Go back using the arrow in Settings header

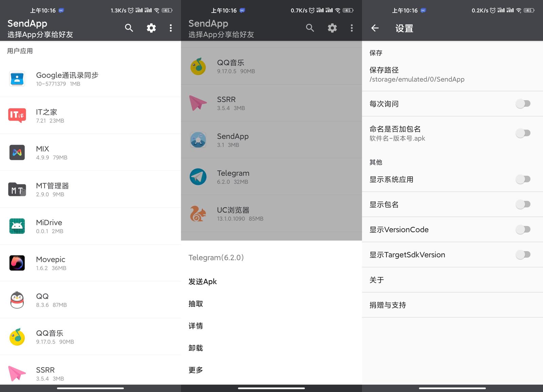click(x=375, y=28)
